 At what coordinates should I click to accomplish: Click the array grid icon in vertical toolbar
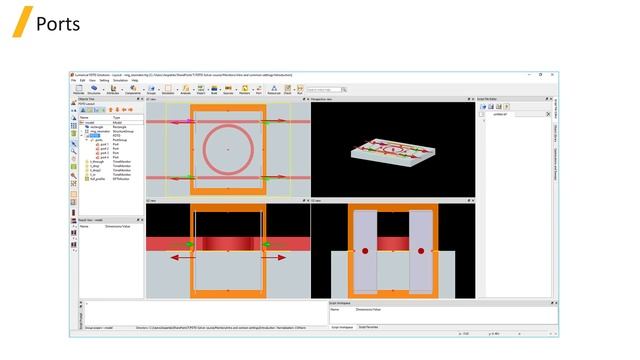click(x=74, y=126)
